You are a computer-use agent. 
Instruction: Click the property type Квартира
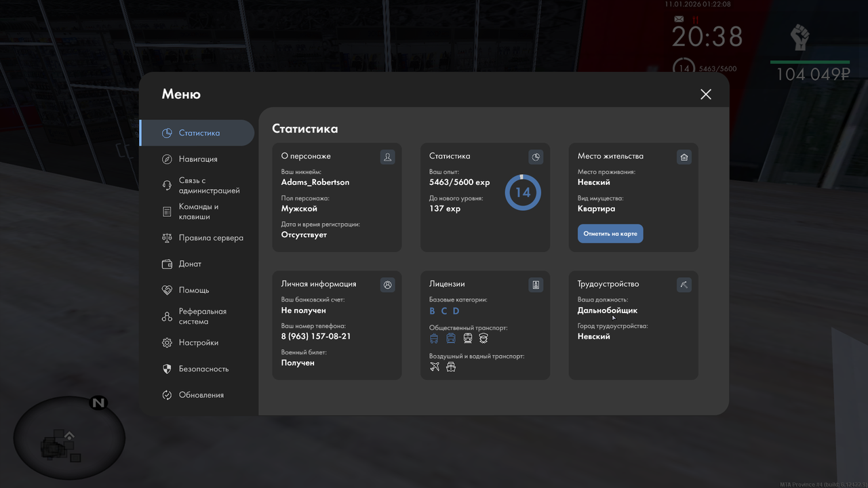point(597,209)
